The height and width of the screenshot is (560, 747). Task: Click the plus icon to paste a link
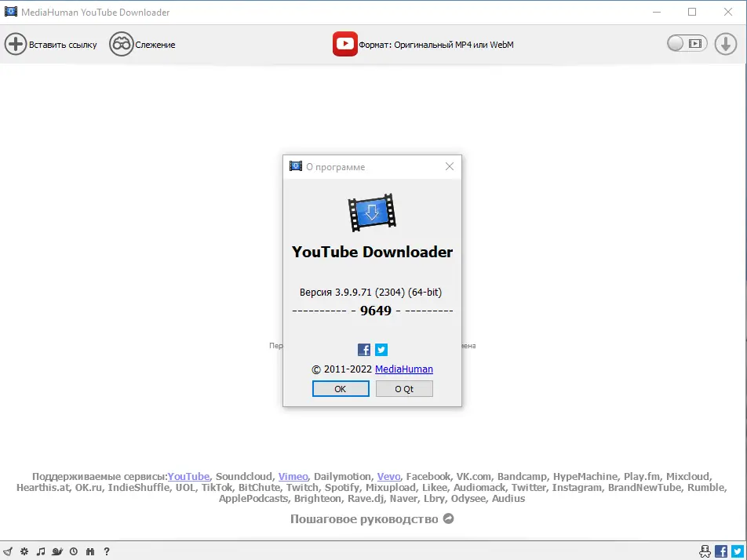(15, 44)
